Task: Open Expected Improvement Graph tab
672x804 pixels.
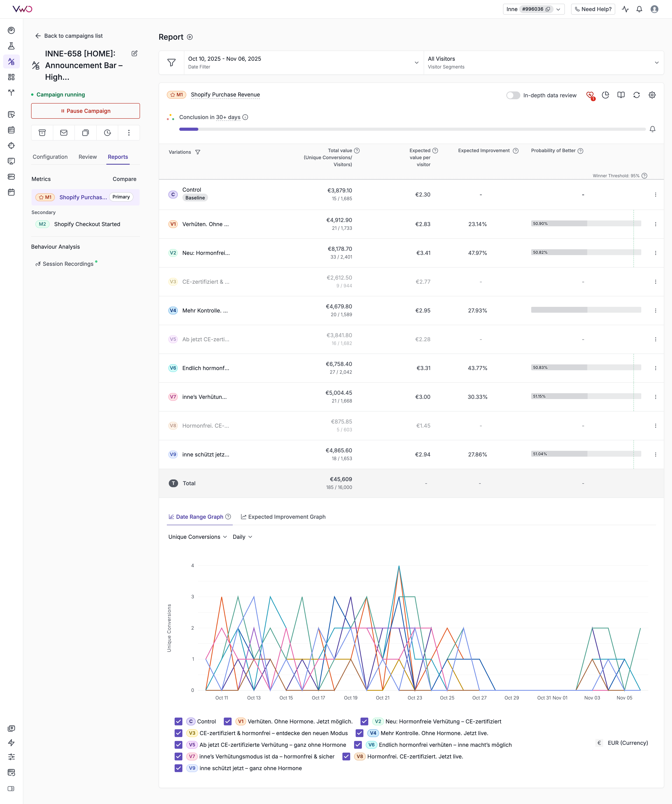Action: [x=283, y=517]
